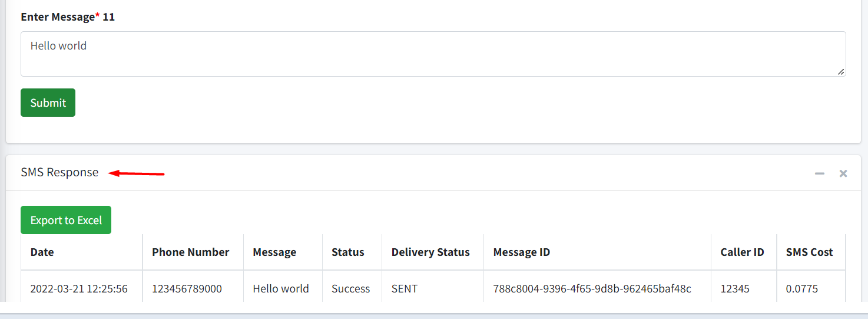The width and height of the screenshot is (868, 319).
Task: Click the message ID starting 788c8004
Action: coord(592,288)
